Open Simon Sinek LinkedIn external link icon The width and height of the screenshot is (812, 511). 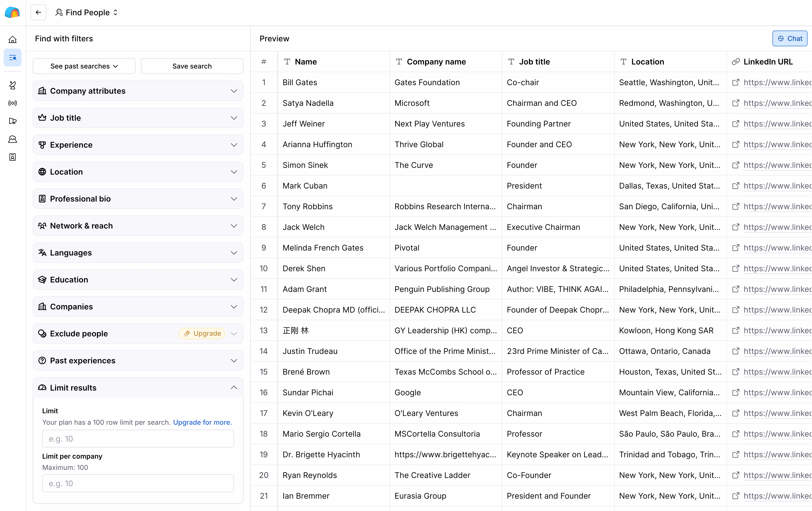(x=736, y=165)
